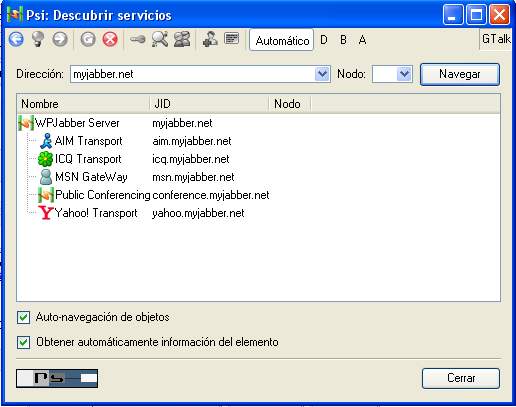Select the A protocol option
The width and height of the screenshot is (516, 407).
[363, 40]
